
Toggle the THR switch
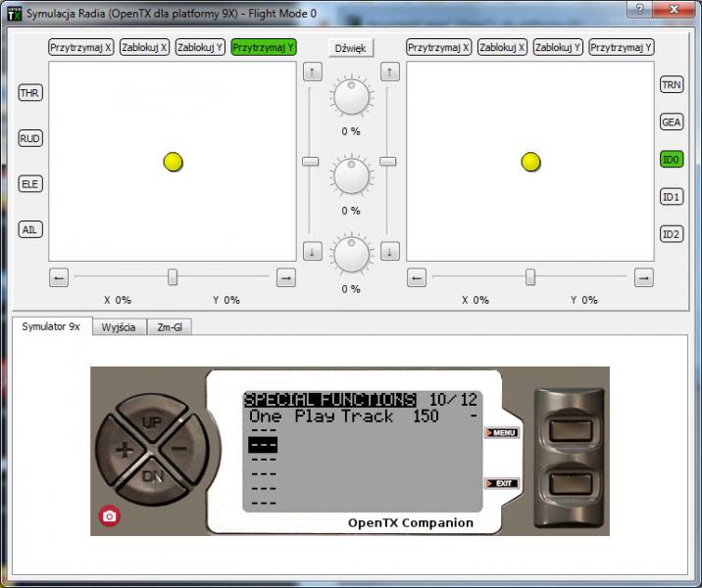click(30, 92)
